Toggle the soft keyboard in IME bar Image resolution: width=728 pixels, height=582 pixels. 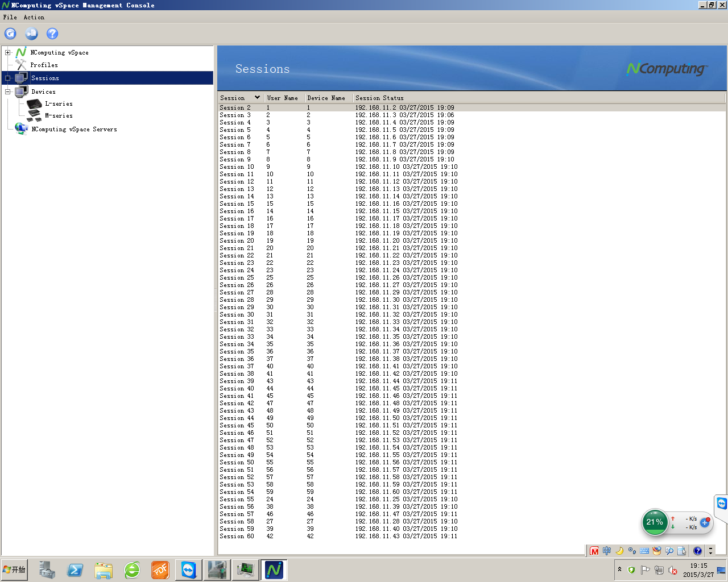pos(644,551)
